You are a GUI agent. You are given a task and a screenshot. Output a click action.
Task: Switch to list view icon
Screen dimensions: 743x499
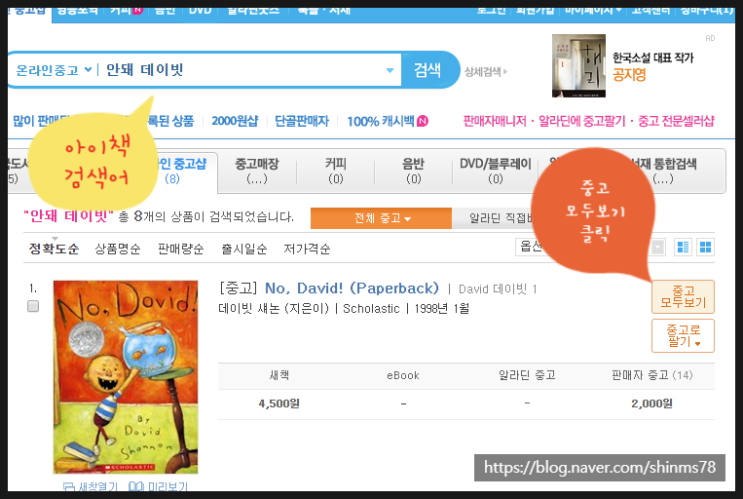coord(683,247)
